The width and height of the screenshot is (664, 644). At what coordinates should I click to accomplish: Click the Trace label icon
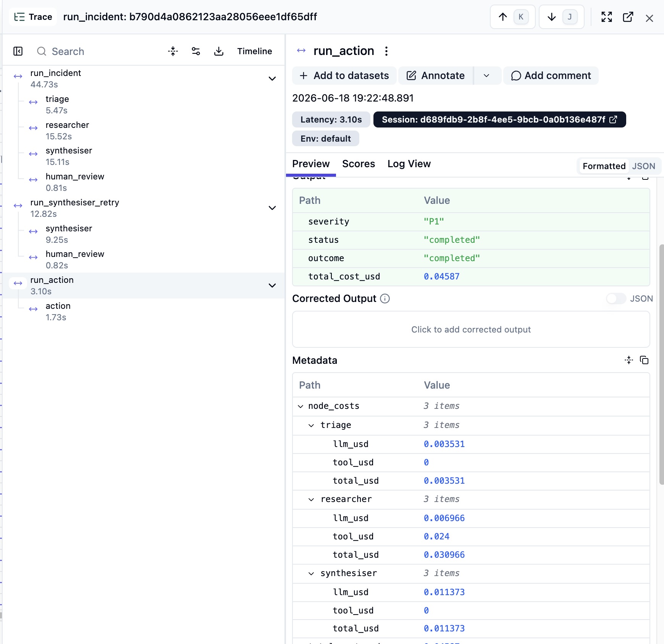[19, 17]
